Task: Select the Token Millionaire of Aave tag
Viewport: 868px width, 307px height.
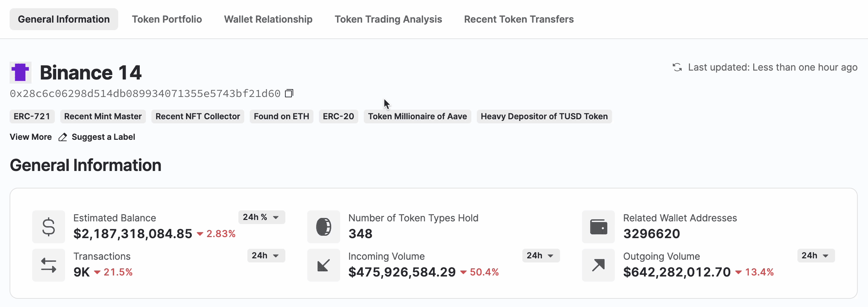Action: point(417,116)
